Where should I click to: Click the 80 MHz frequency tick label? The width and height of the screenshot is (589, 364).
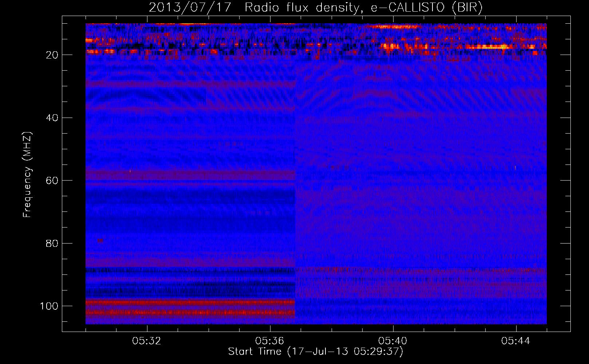(x=52, y=243)
